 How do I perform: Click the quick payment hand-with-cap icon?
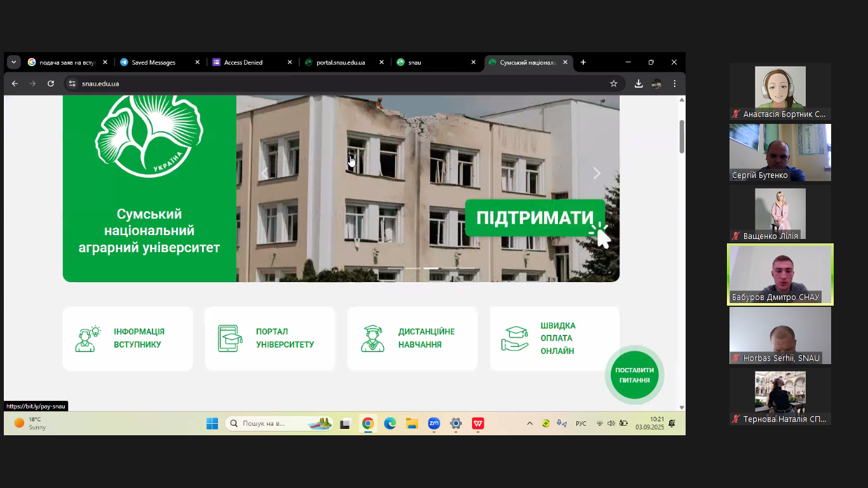(x=515, y=339)
